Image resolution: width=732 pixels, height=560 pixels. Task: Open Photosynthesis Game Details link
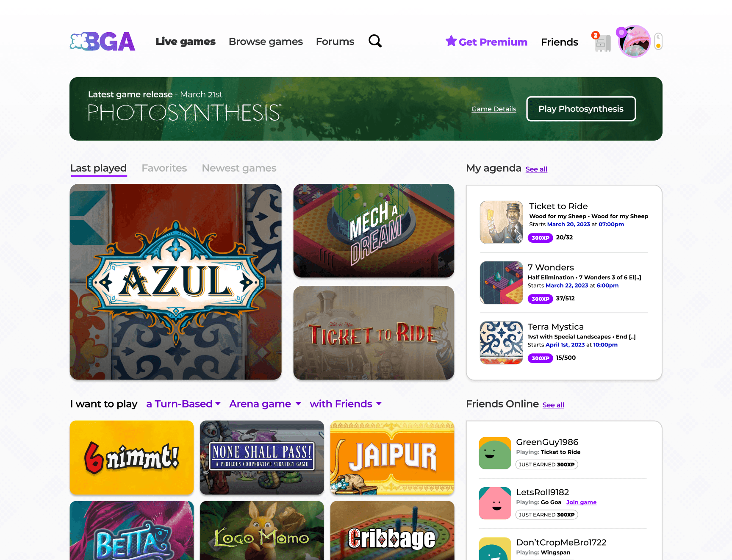tap(494, 109)
